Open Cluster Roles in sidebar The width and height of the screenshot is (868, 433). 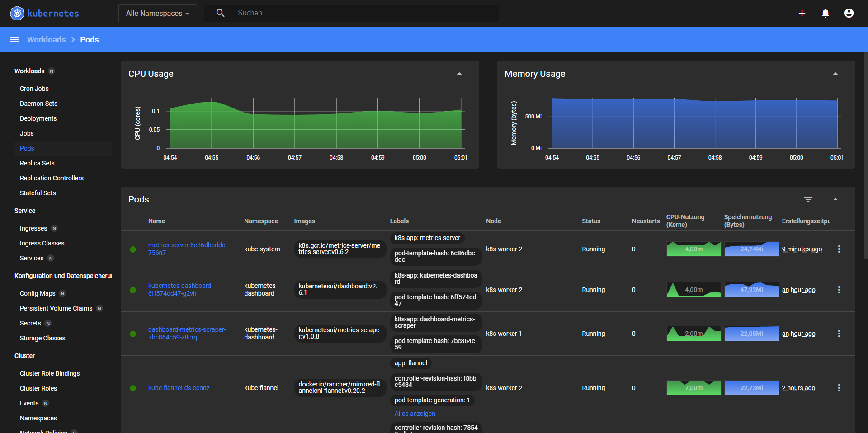pos(38,388)
